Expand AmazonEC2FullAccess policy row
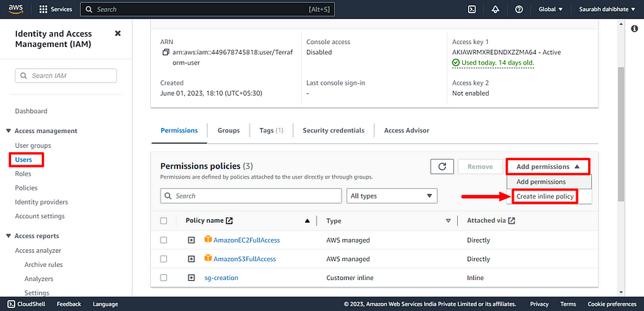644x311 pixels. [x=191, y=240]
